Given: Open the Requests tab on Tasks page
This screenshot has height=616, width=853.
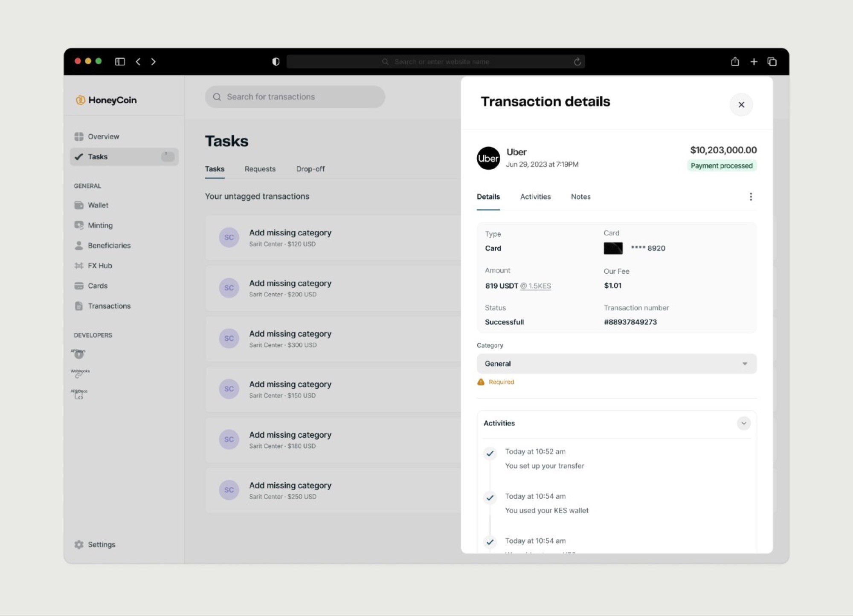Looking at the screenshot, I should point(260,169).
